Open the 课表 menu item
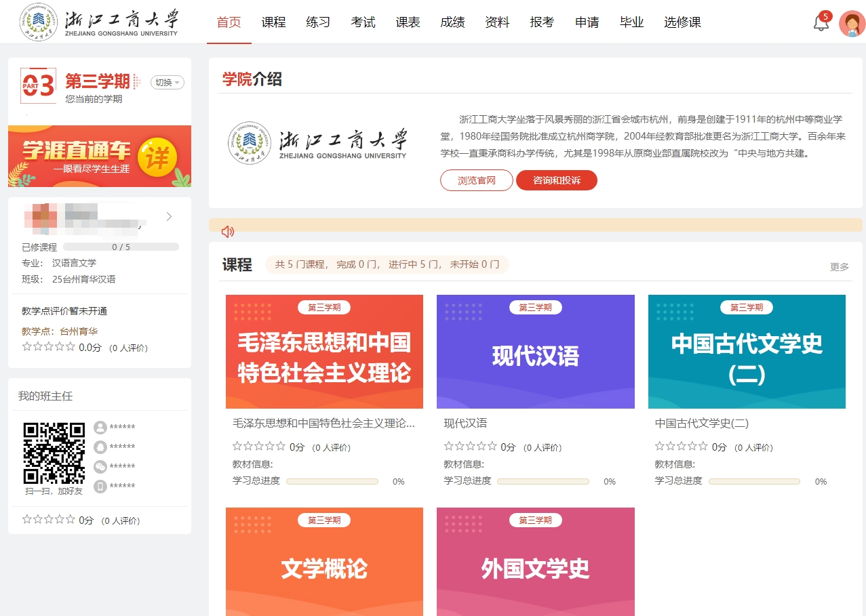Viewport: 866px width, 616px height. 408,22
